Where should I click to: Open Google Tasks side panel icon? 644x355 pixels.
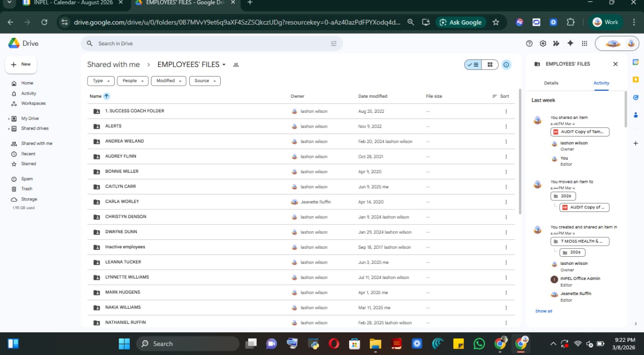pyautogui.click(x=635, y=97)
